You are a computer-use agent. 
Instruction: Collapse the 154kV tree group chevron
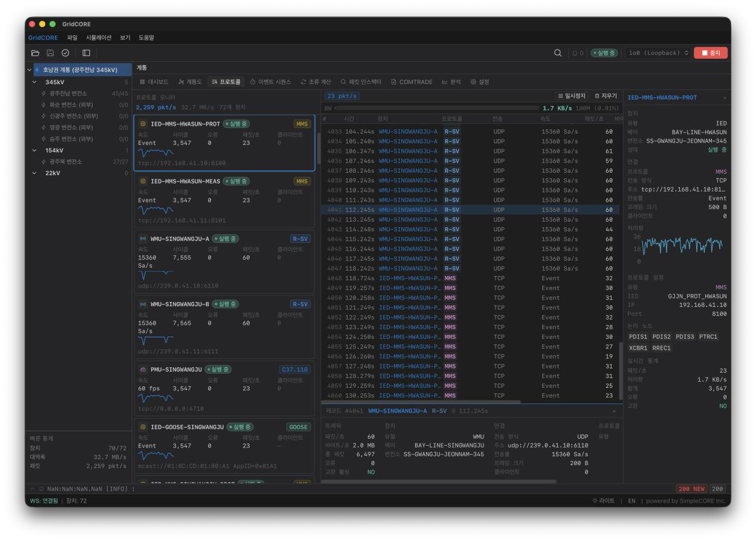click(34, 150)
